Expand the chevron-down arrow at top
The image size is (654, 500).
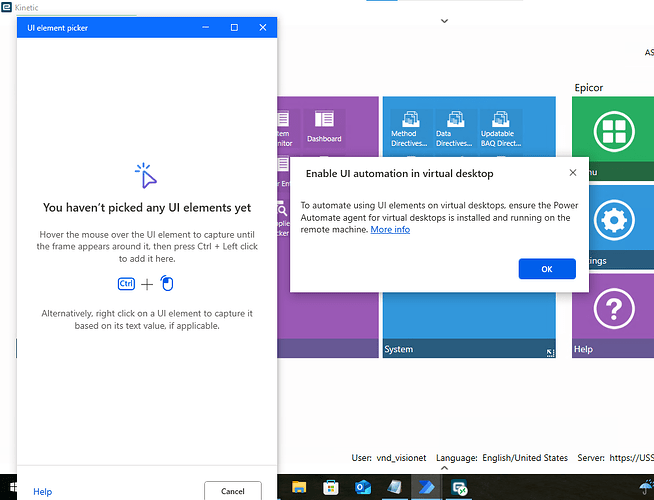tap(445, 21)
